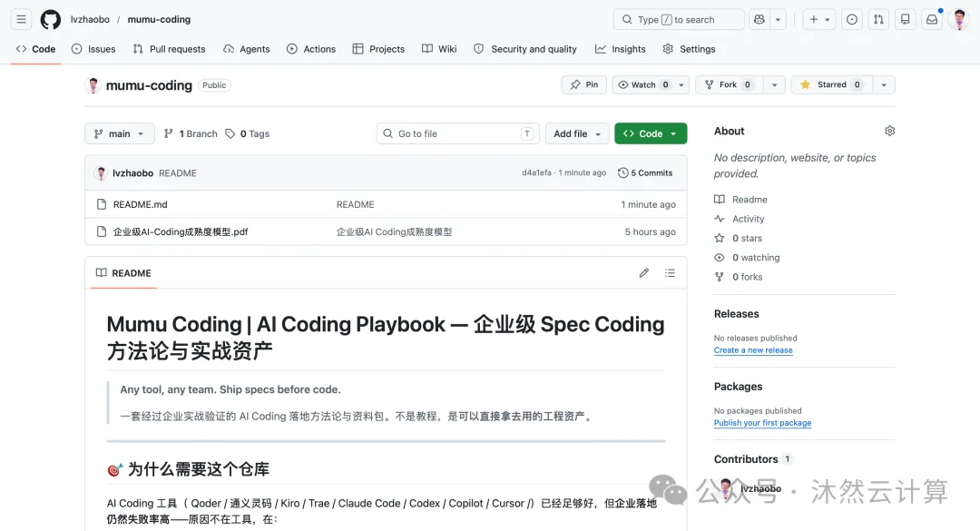Open the 企业级AI-Coding成熟度模型.pdf file
The height and width of the screenshot is (531, 980).
click(x=180, y=231)
